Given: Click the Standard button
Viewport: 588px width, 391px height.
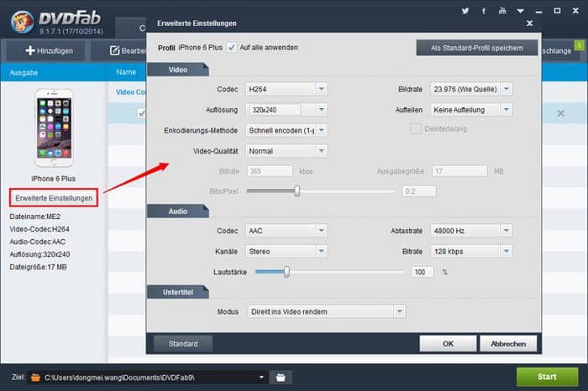Looking at the screenshot, I should tap(183, 343).
